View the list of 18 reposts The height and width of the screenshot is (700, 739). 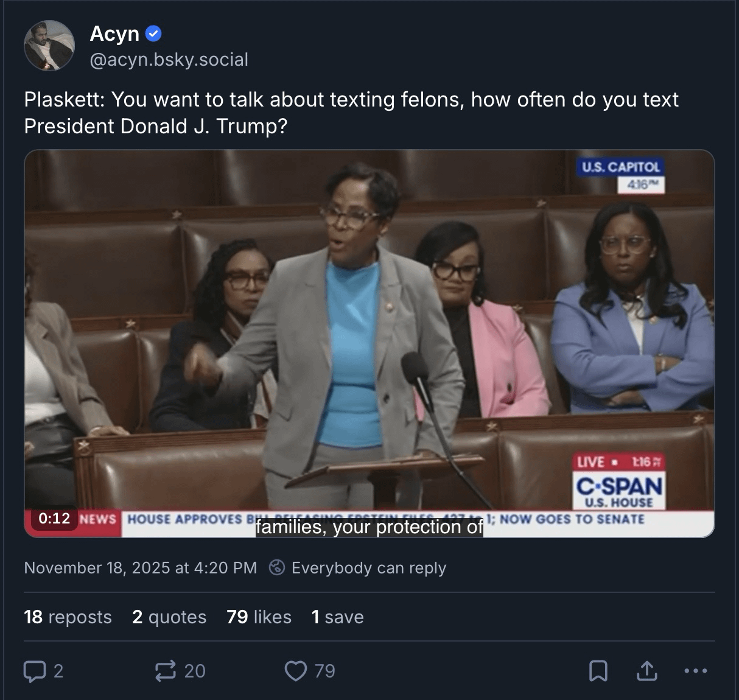tap(68, 617)
